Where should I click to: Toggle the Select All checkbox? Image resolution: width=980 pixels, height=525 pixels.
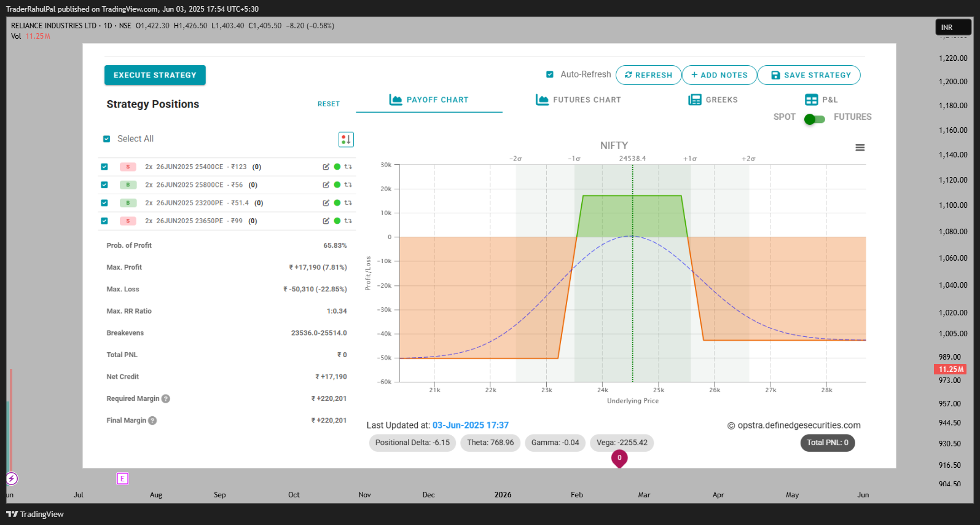pos(106,139)
